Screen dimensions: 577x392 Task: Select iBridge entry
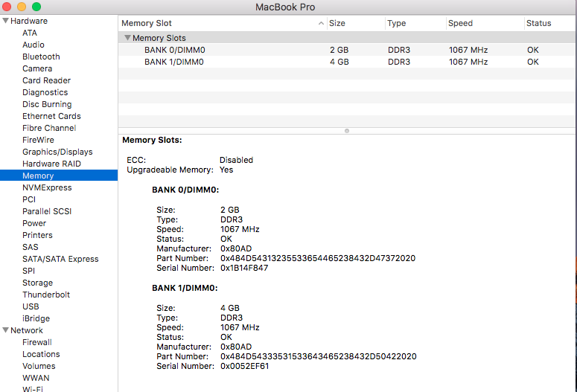[x=36, y=318]
